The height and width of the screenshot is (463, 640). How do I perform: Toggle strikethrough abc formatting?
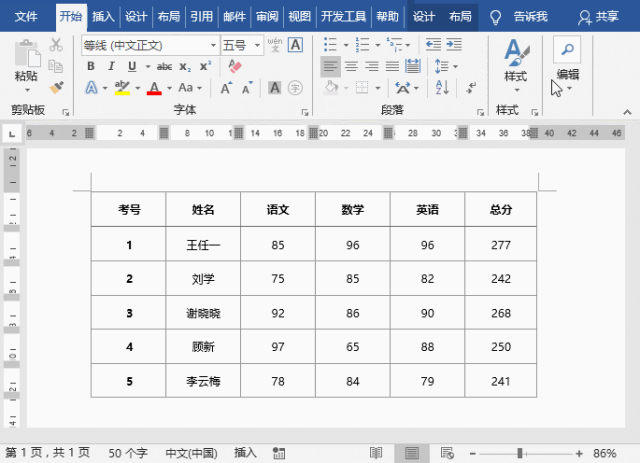pos(164,66)
